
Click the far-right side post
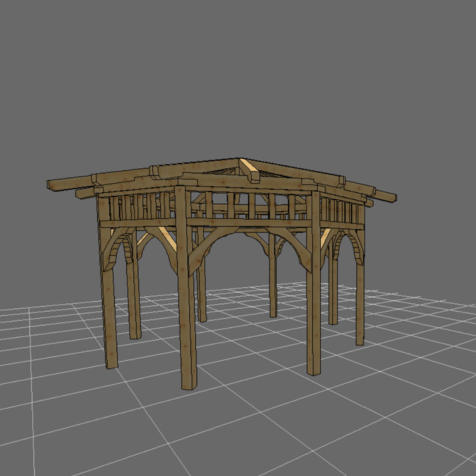click(360, 297)
